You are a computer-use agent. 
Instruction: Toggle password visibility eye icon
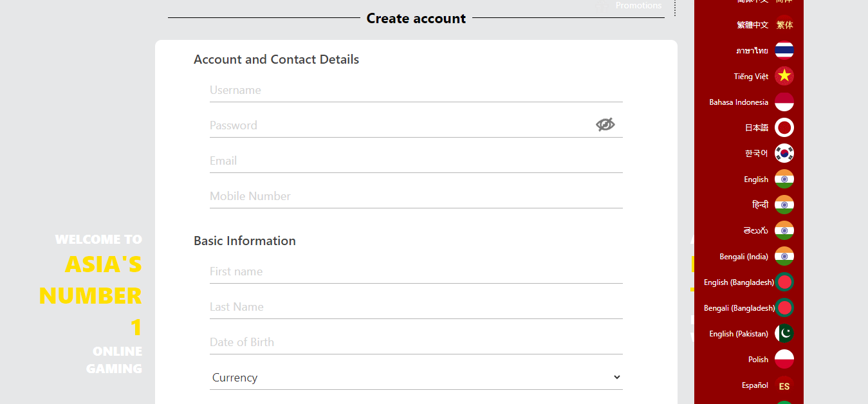(x=605, y=125)
